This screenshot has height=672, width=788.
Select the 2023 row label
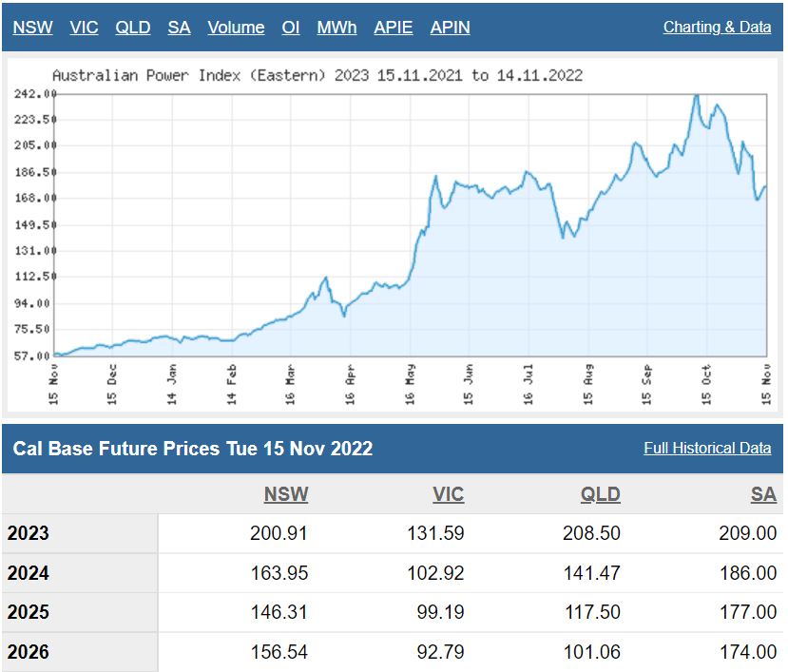pos(29,533)
